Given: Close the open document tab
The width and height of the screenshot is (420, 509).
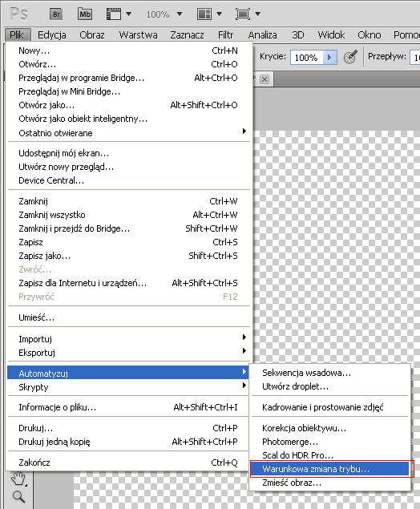Looking at the screenshot, I should click(x=265, y=79).
